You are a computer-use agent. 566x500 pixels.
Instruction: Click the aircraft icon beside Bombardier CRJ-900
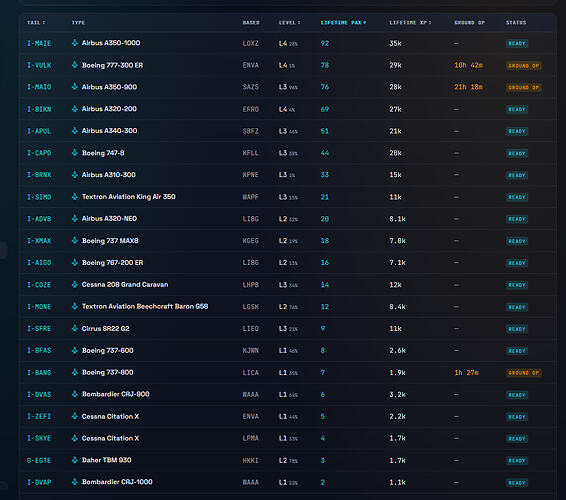pos(75,394)
